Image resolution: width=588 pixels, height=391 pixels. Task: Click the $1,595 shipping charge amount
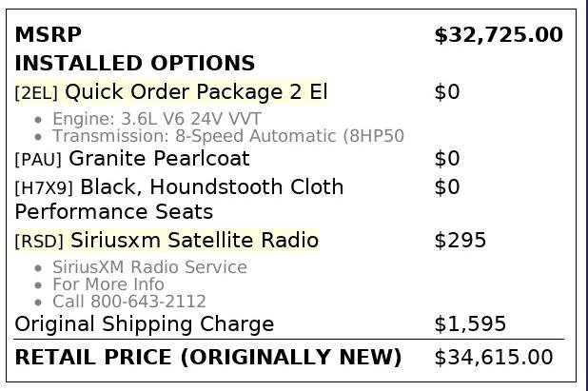470,324
